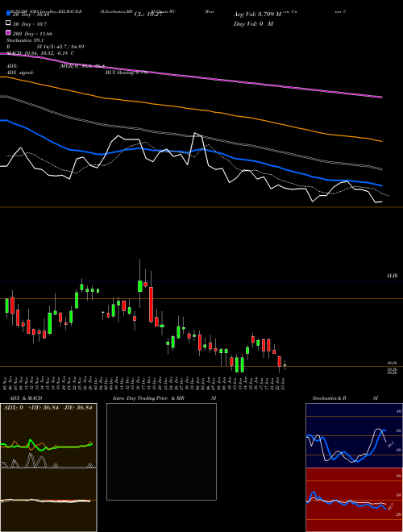Click the 'ADX signal:' label
This screenshot has width=403, height=532.
pos(20,73)
